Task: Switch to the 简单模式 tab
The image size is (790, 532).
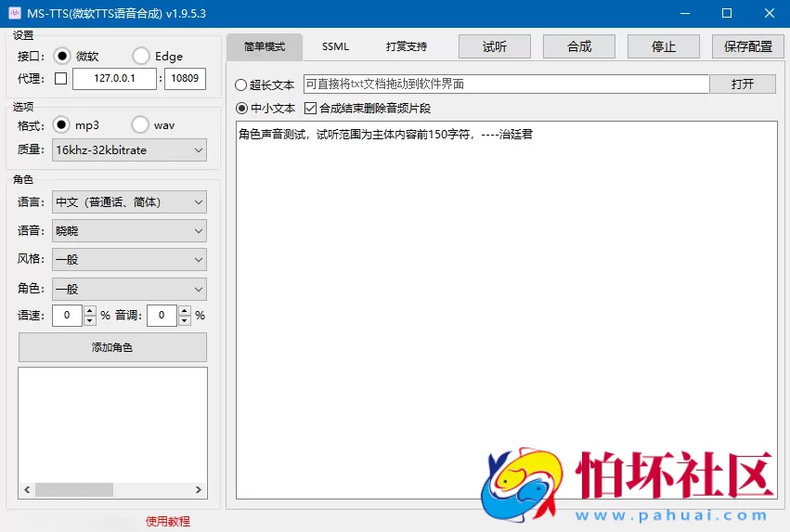Action: click(x=265, y=46)
